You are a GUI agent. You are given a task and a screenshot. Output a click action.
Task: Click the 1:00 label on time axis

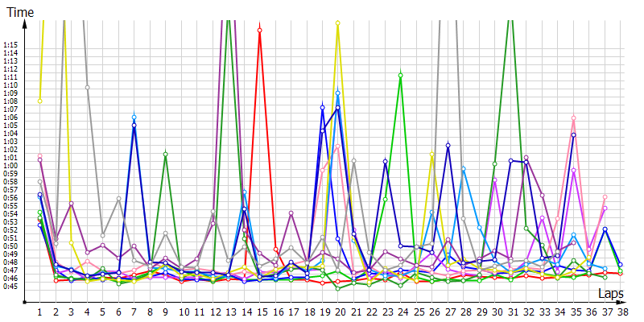[x=10, y=165]
